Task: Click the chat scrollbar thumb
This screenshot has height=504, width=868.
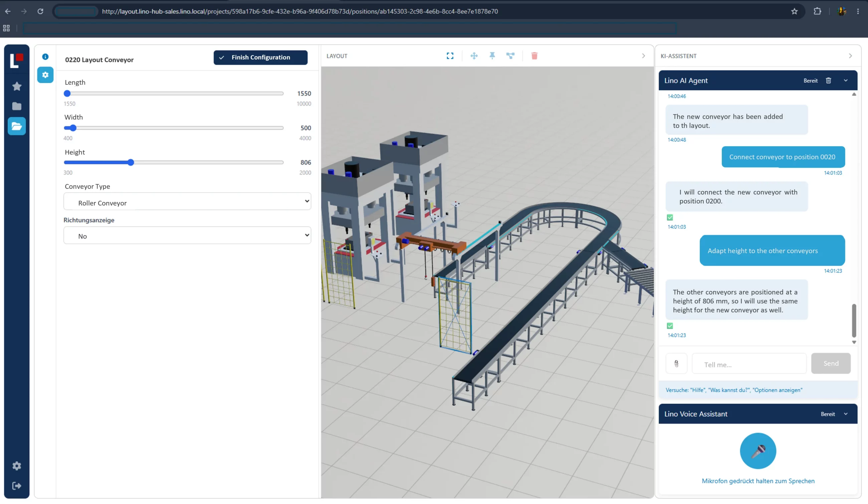Action: (x=854, y=321)
